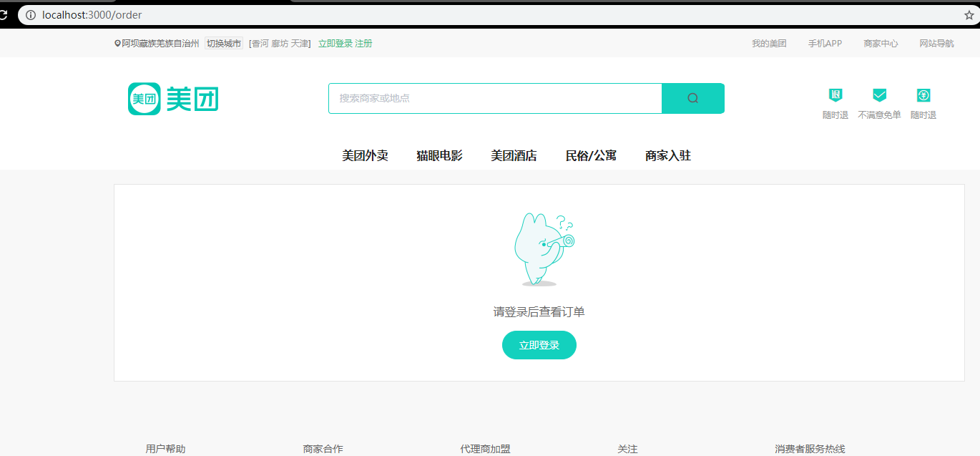Click the checkmark 不满意免单 icon
This screenshot has width=980, height=456.
879,94
